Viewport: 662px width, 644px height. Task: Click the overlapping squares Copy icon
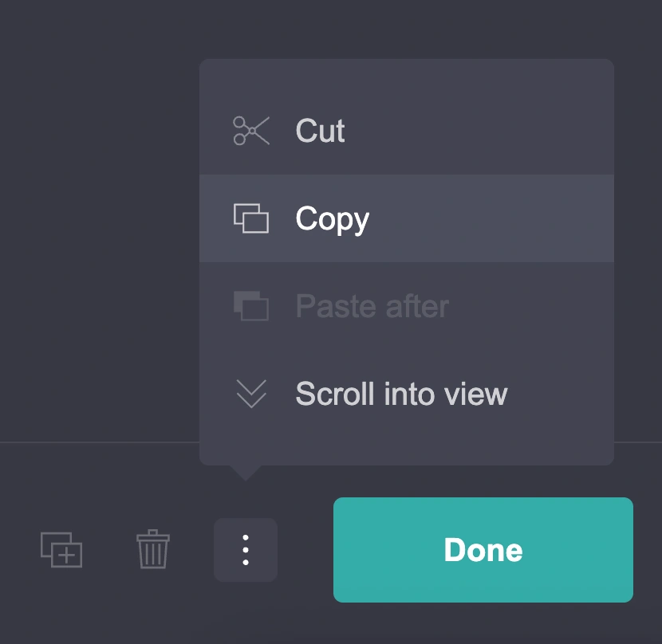(251, 218)
